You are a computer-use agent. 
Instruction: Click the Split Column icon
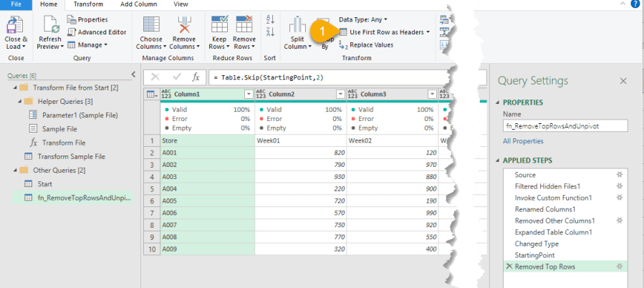click(x=297, y=25)
